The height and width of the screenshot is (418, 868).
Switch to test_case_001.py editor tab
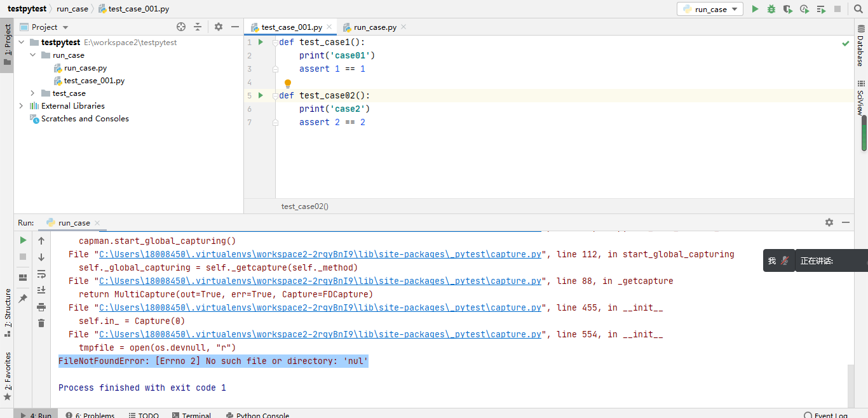coord(291,27)
